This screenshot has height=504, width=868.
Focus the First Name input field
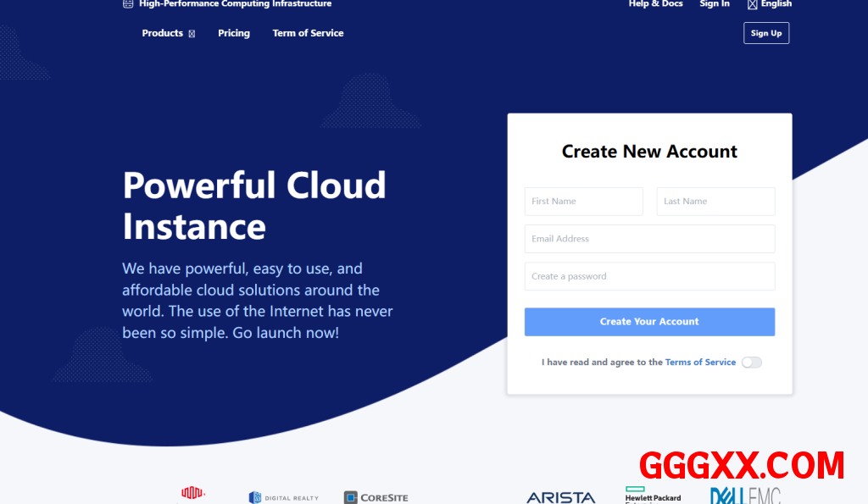pyautogui.click(x=583, y=202)
